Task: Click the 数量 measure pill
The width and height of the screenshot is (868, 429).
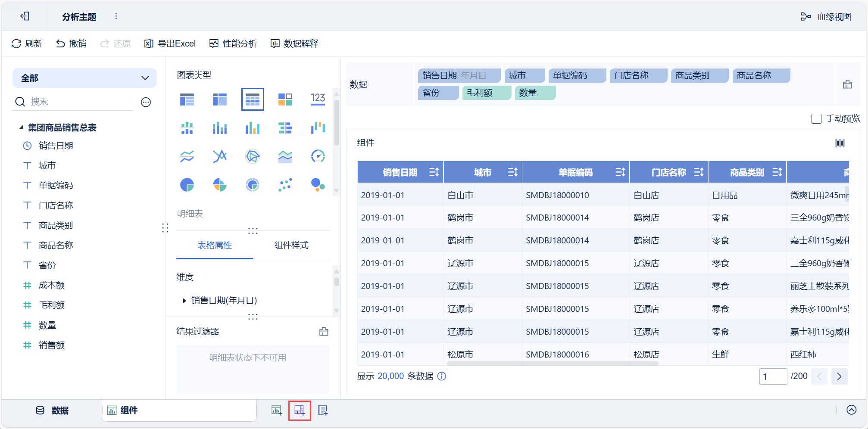Action: point(535,93)
